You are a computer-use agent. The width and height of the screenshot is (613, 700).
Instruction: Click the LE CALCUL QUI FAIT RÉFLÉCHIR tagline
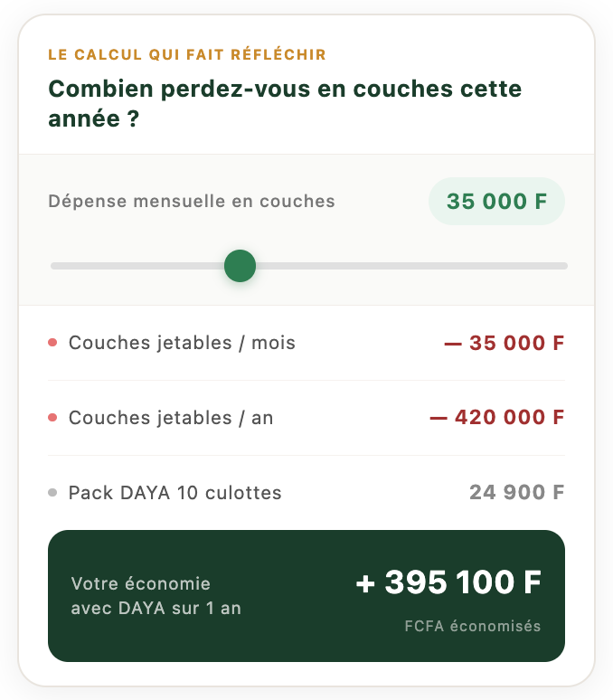point(187,55)
